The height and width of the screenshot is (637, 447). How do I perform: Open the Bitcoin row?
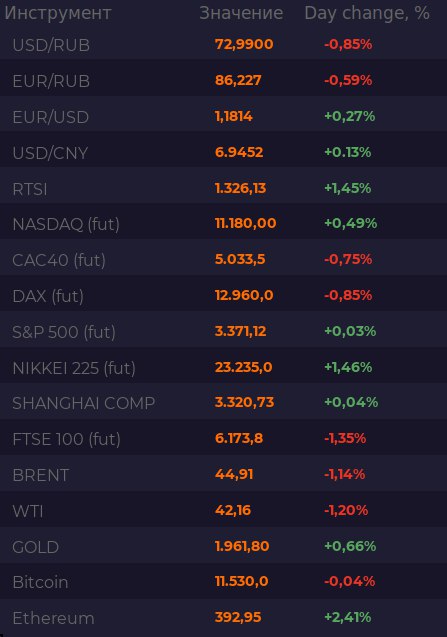point(224,582)
